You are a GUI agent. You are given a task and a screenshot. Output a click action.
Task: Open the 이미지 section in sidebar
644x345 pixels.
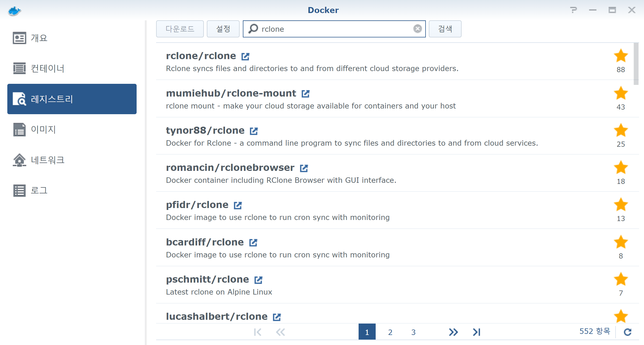(x=43, y=129)
